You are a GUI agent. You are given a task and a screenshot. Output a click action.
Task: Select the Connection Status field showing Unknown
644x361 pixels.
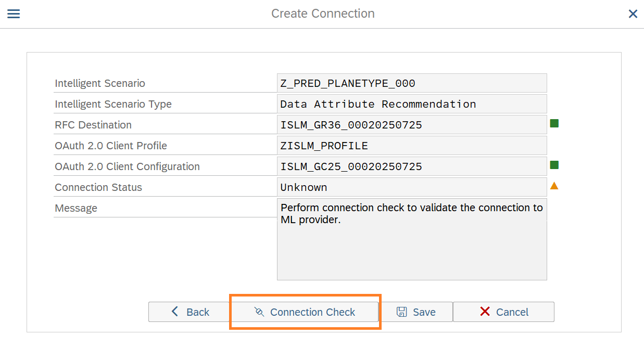coord(411,187)
